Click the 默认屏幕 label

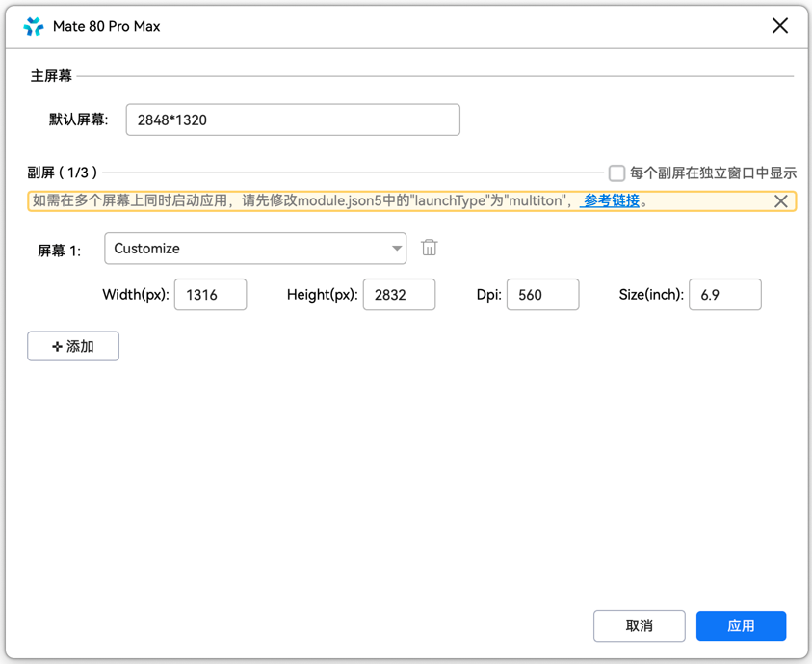tap(78, 120)
